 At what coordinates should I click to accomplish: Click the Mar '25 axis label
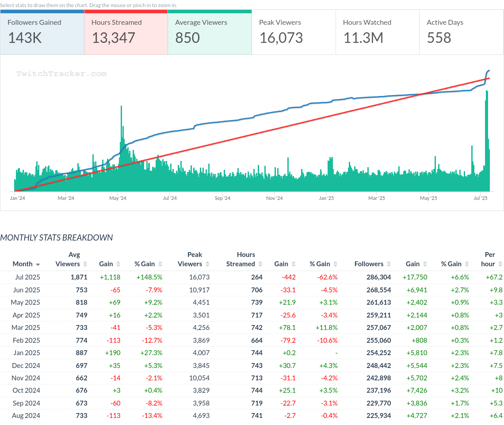pyautogui.click(x=377, y=198)
